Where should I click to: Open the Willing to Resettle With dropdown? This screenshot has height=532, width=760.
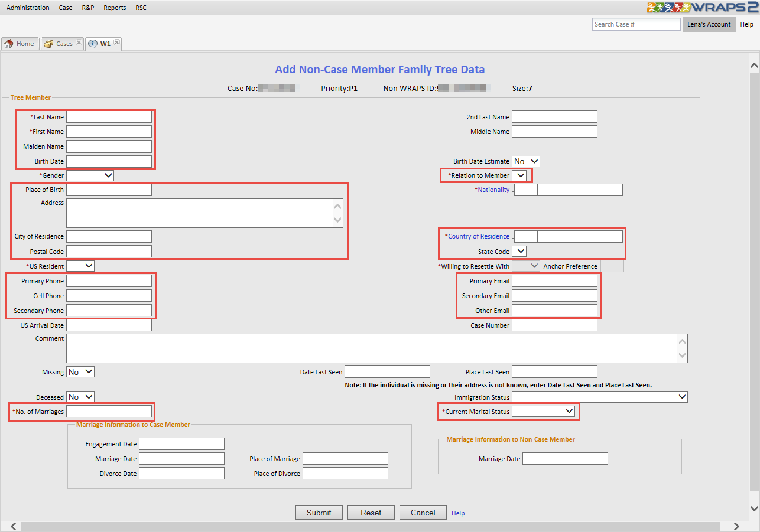coord(526,266)
